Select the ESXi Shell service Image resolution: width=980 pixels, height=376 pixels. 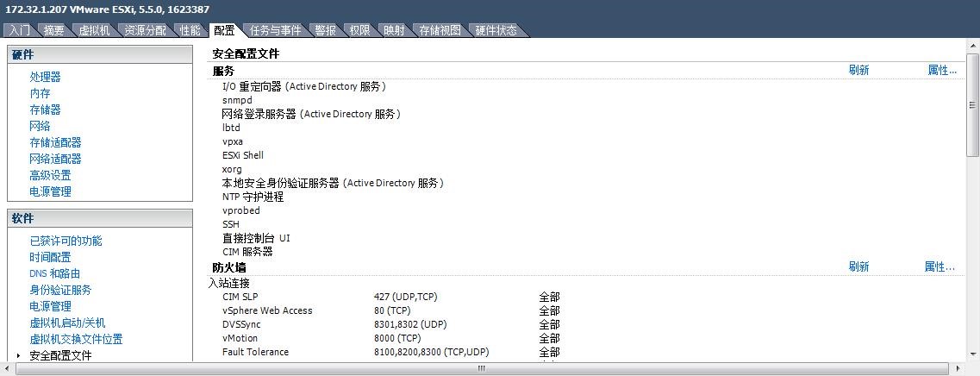click(x=243, y=155)
